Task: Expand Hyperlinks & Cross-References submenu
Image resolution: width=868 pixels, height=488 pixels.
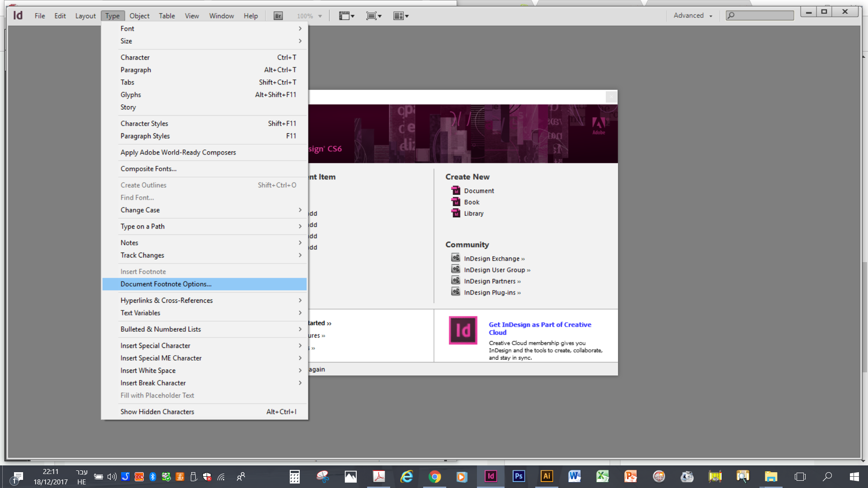Action: [x=204, y=300]
